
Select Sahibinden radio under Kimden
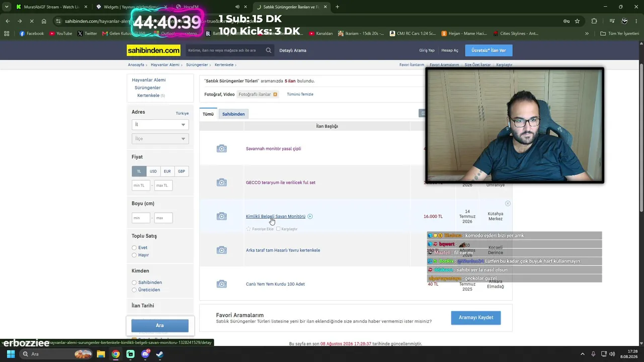(134, 283)
